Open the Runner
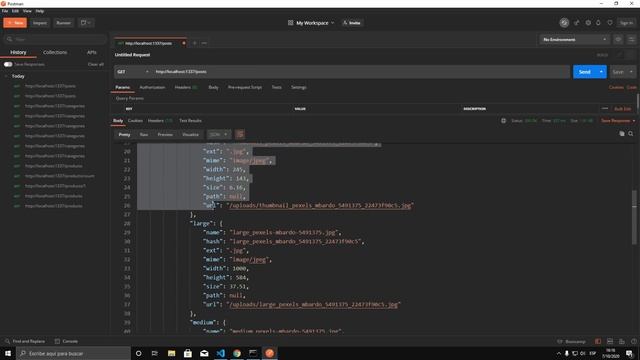This screenshot has width=640, height=360. click(x=63, y=23)
